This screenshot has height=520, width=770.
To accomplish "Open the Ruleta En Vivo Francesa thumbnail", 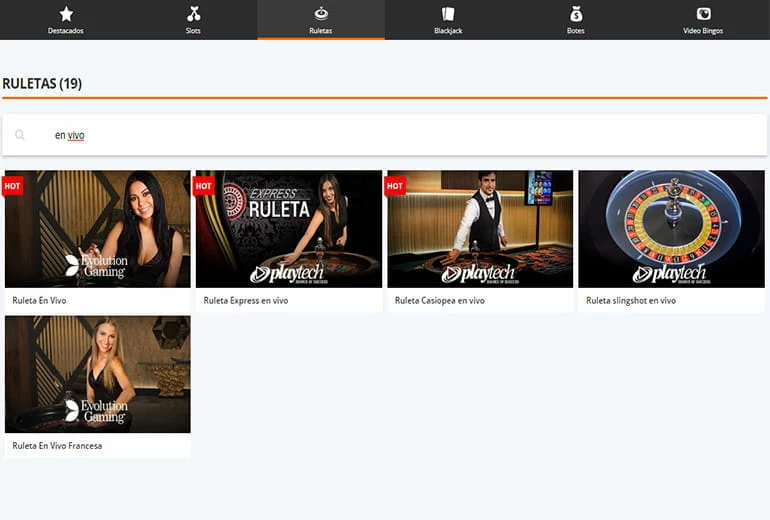I will click(98, 374).
